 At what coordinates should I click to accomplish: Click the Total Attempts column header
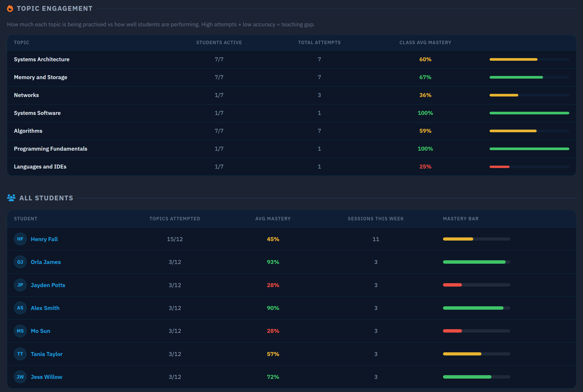click(319, 43)
